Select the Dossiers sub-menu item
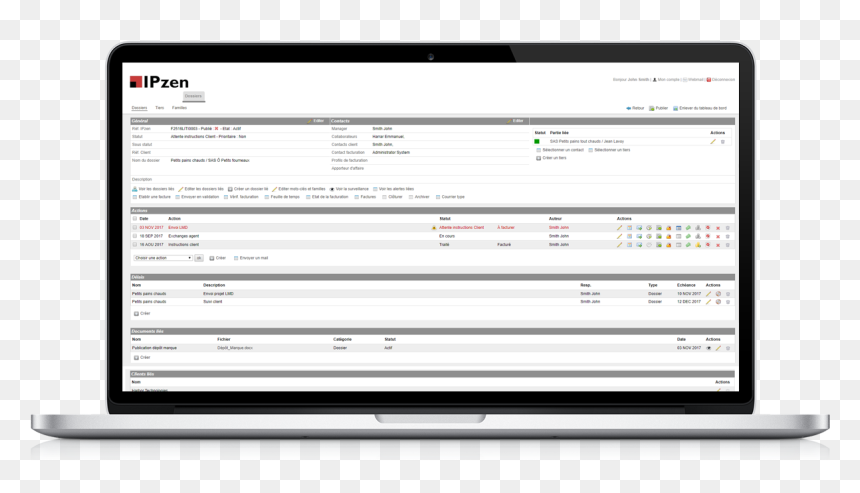This screenshot has width=860, height=493. (139, 108)
